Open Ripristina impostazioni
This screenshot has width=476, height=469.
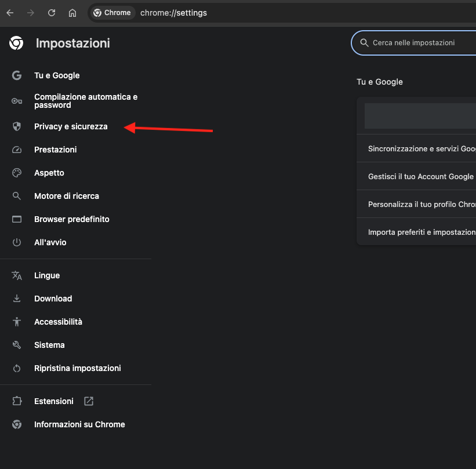(x=78, y=368)
